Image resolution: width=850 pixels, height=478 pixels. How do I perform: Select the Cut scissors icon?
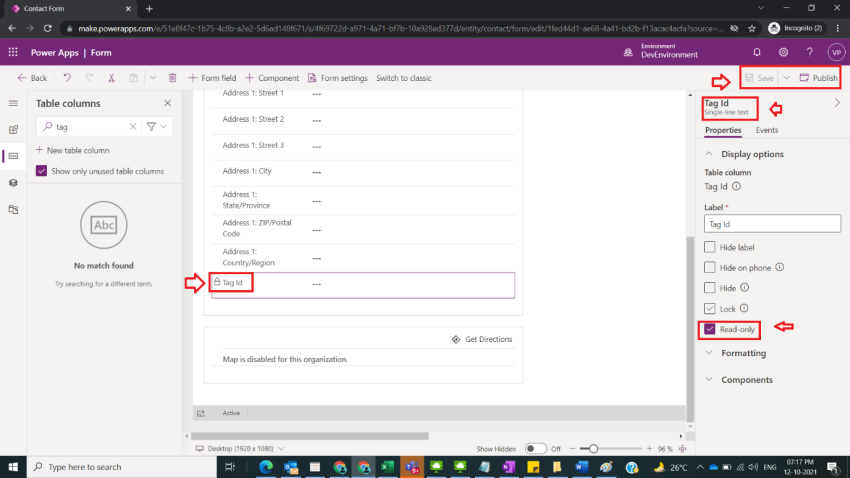click(x=111, y=78)
